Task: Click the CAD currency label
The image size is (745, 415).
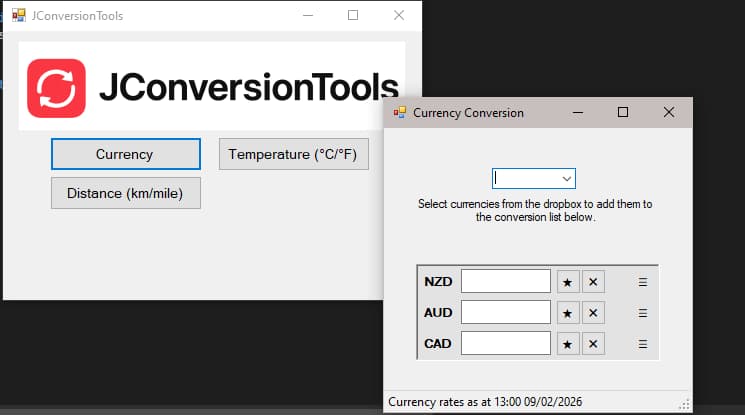Action: pos(438,344)
